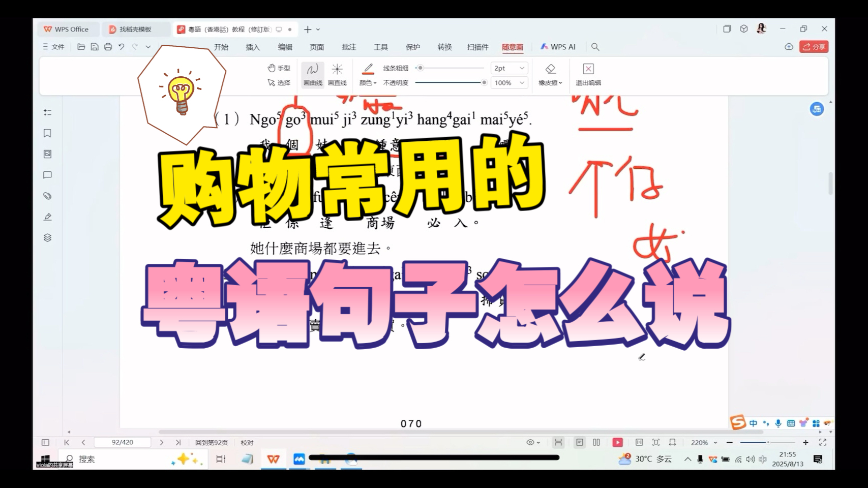Switch to the 插入 ribbon tab
The height and width of the screenshot is (488, 868).
point(253,47)
